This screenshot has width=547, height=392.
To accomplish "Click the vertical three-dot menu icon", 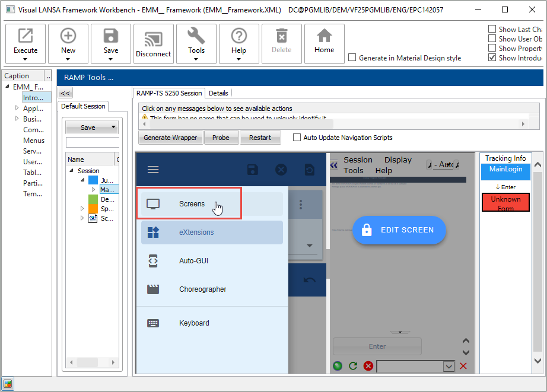I will 301,205.
